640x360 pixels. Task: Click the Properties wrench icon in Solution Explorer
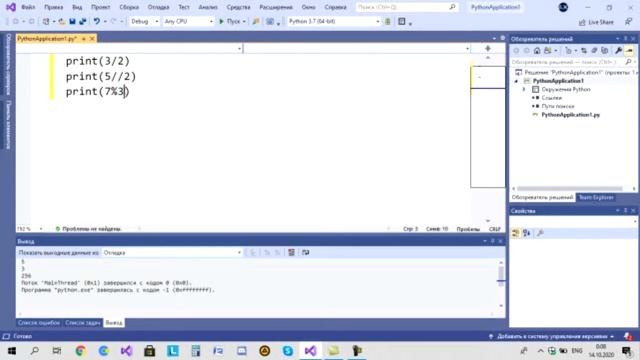pos(618,51)
